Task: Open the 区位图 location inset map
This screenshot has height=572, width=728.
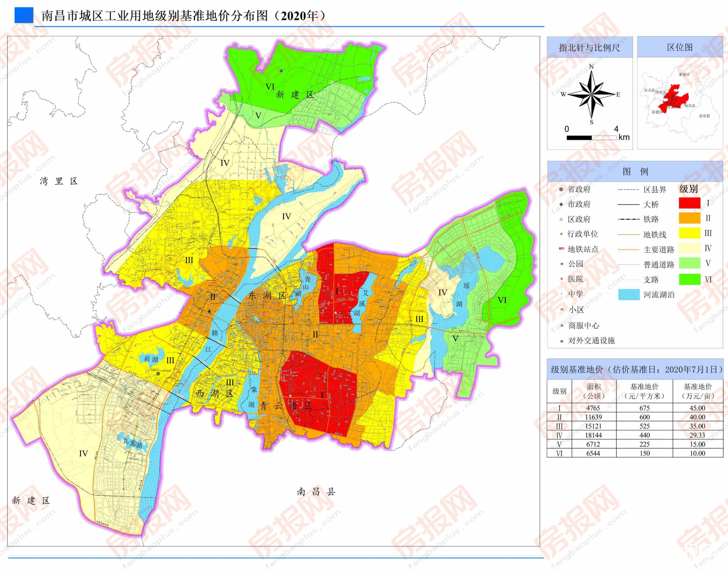Action: click(680, 103)
